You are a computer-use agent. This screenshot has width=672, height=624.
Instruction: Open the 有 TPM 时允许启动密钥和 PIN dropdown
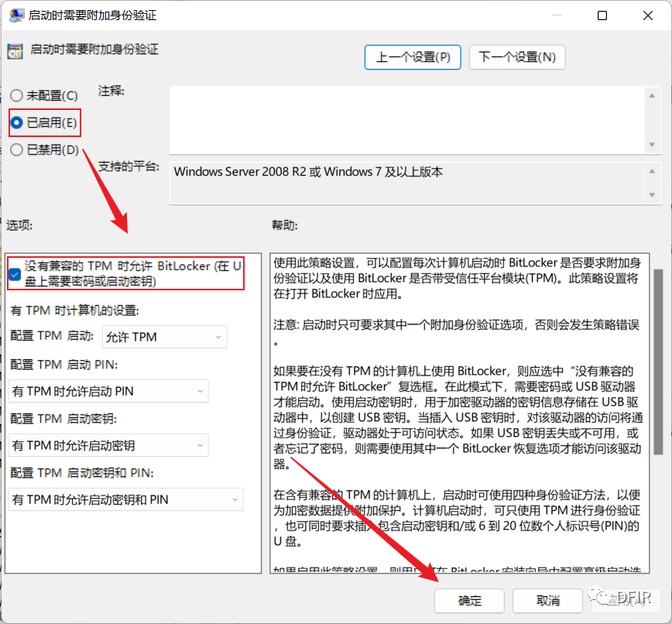tap(126, 499)
